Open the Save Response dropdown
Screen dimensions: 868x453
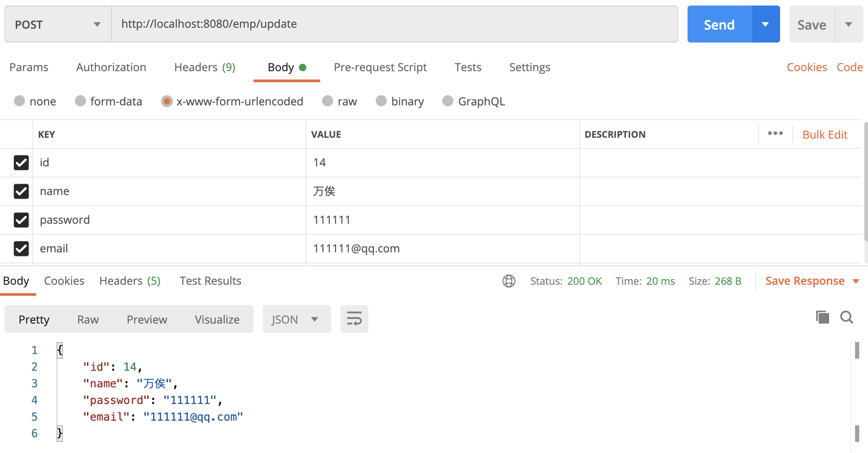pos(855,281)
